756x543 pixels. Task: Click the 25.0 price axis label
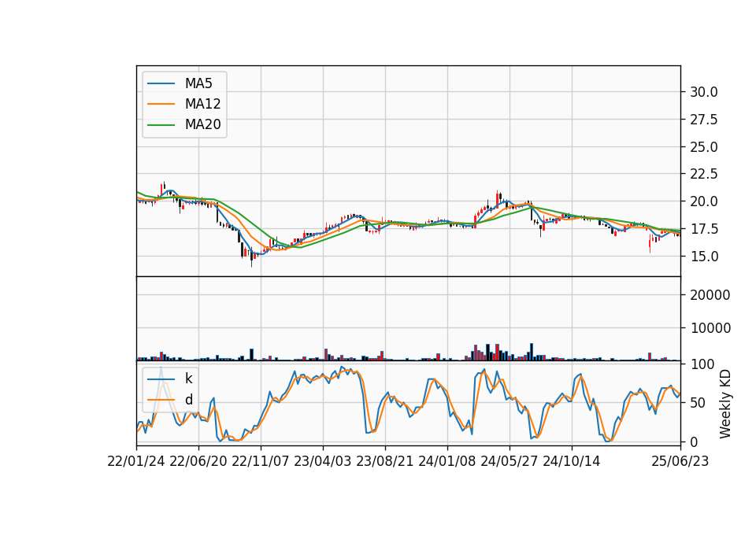click(704, 147)
